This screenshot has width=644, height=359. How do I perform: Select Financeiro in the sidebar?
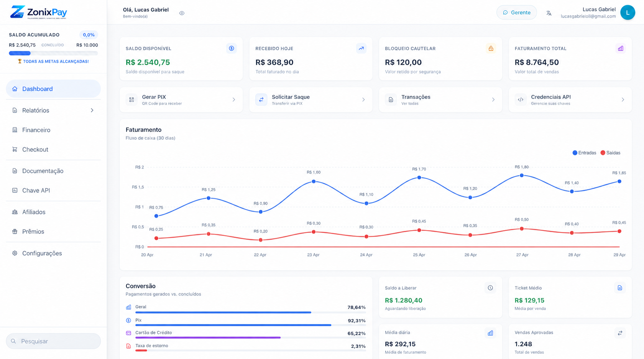53,130
